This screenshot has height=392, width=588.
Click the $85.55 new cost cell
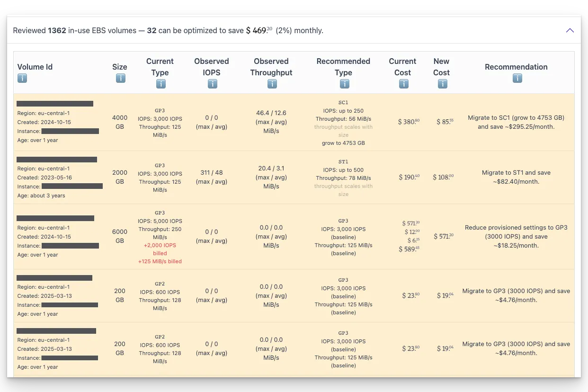coord(445,122)
